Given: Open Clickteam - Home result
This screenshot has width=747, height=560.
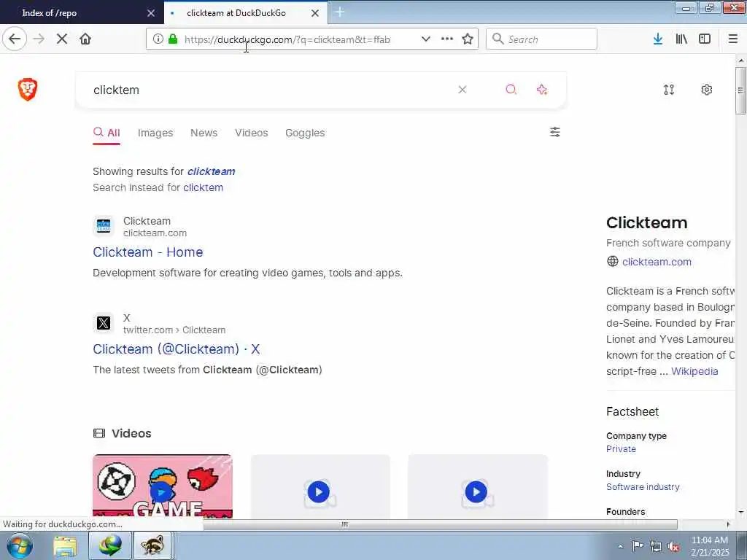Looking at the screenshot, I should click(147, 252).
